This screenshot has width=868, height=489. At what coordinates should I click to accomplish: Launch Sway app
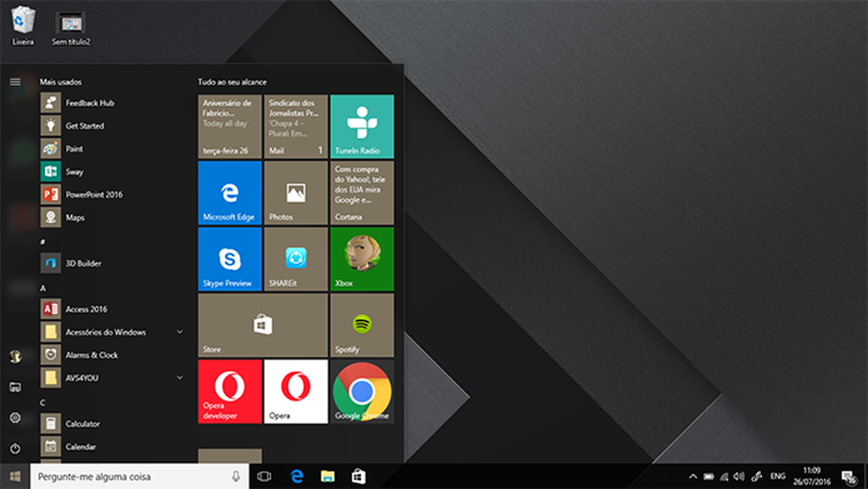tap(111, 171)
